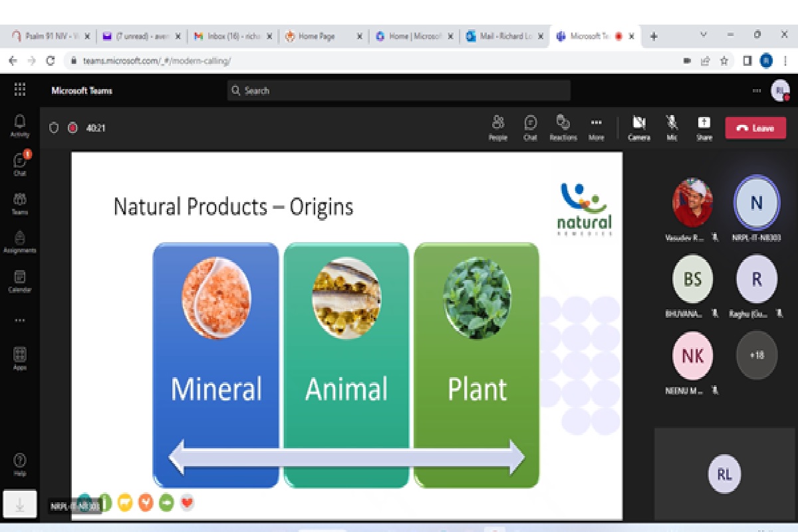This screenshot has height=532, width=798.
Task: Click the Teams Search box
Action: (399, 90)
